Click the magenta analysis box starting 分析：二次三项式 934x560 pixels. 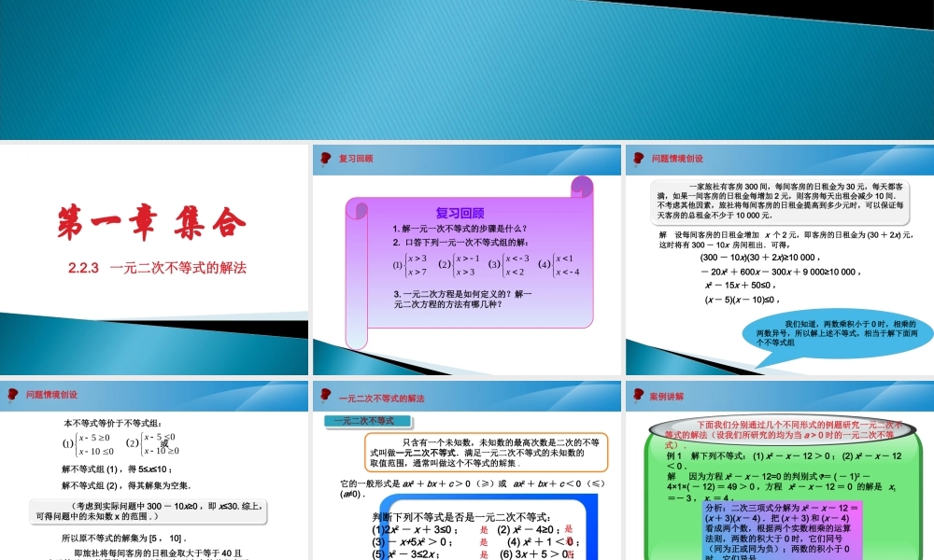782,531
